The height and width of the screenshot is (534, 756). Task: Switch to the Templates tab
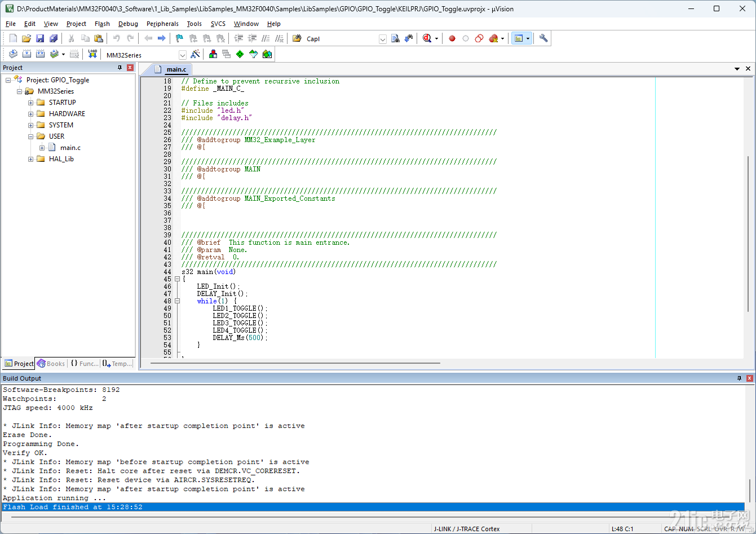point(118,364)
